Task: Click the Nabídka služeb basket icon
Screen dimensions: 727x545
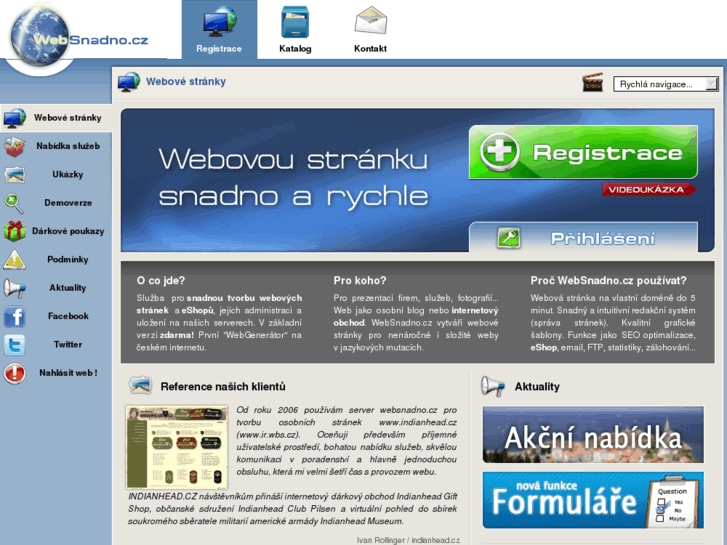Action: click(x=14, y=147)
